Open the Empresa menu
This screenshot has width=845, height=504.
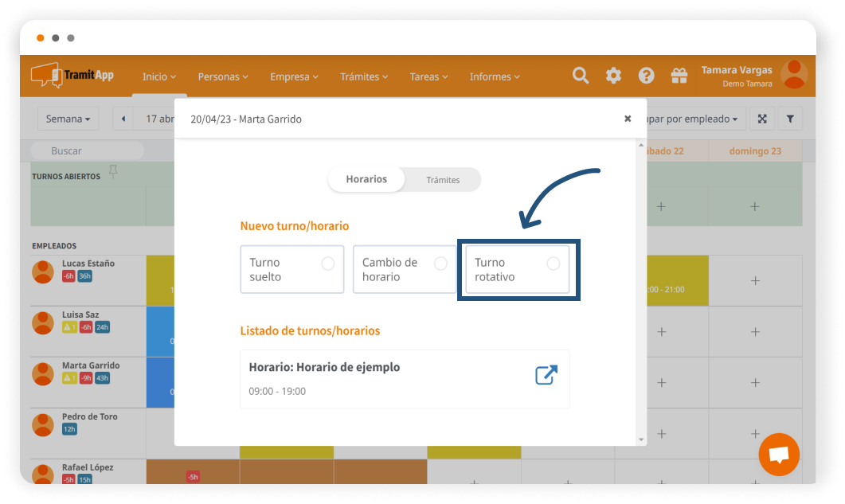click(294, 76)
